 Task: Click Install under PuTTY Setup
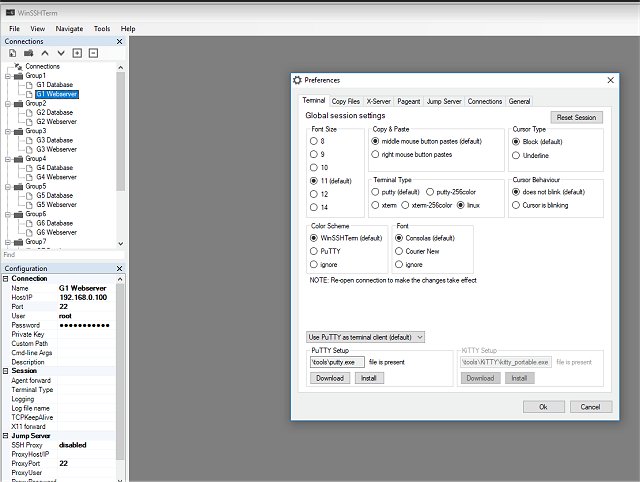[x=369, y=378]
